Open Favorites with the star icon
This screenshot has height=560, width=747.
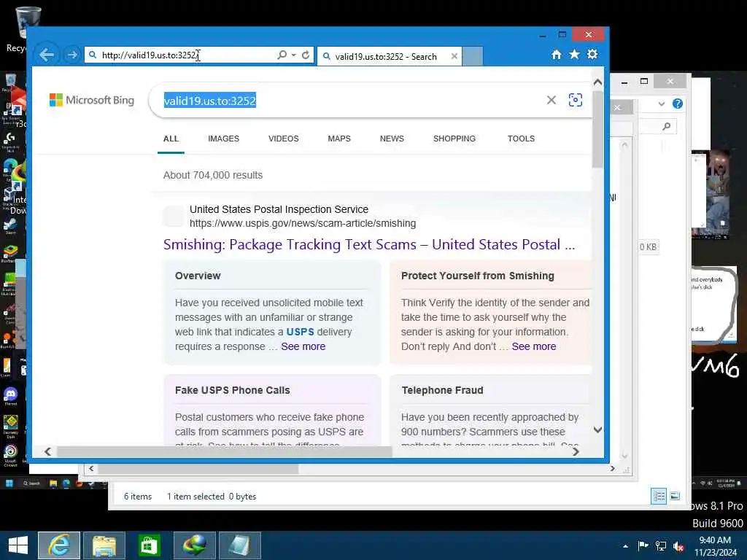pos(575,54)
